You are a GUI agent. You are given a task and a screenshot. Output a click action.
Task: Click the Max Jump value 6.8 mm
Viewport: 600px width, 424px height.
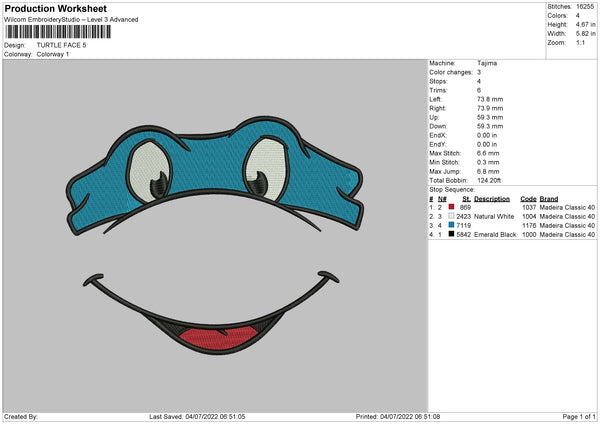click(488, 171)
